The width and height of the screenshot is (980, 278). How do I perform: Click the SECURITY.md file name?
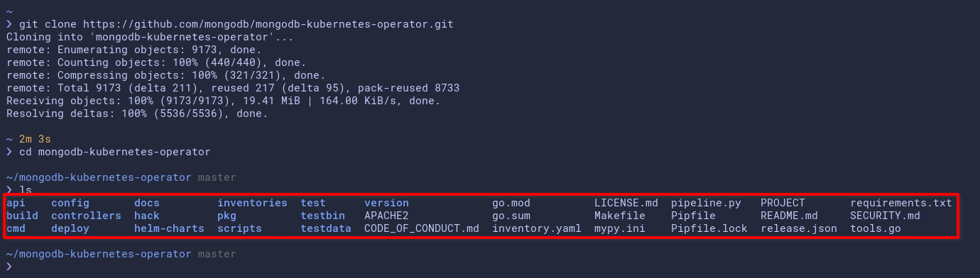pos(885,216)
